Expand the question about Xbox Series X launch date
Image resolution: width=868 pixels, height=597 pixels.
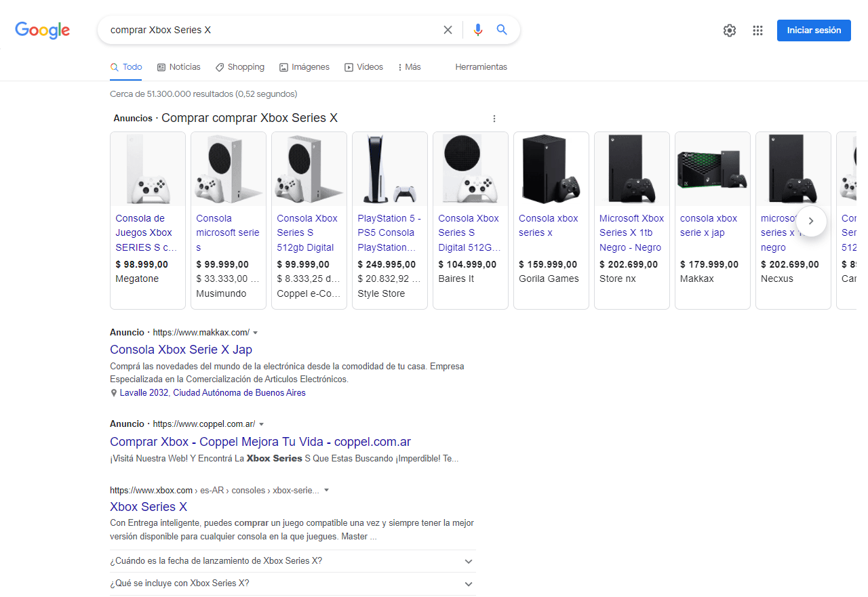(468, 561)
